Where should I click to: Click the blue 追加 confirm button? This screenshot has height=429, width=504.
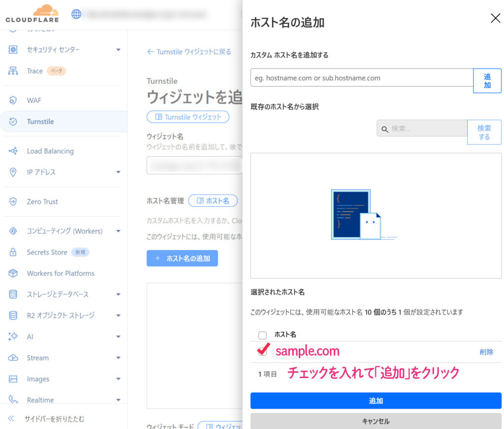coord(376,401)
